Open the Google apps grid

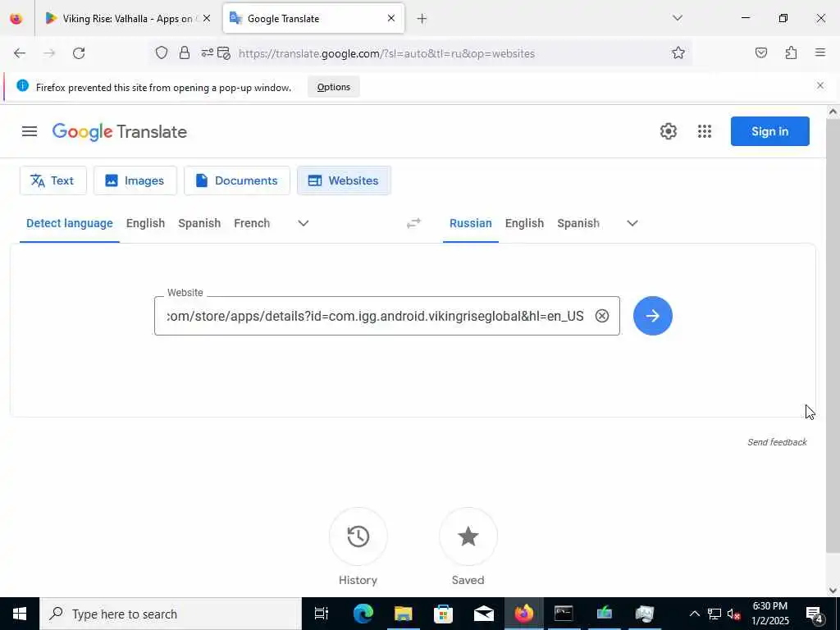tap(705, 131)
